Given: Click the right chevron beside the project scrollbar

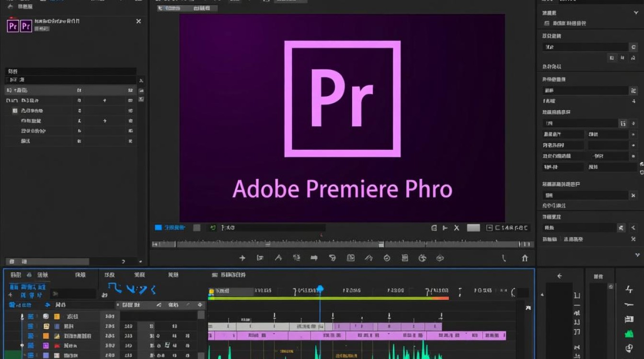Looking at the screenshot, I should [123, 262].
